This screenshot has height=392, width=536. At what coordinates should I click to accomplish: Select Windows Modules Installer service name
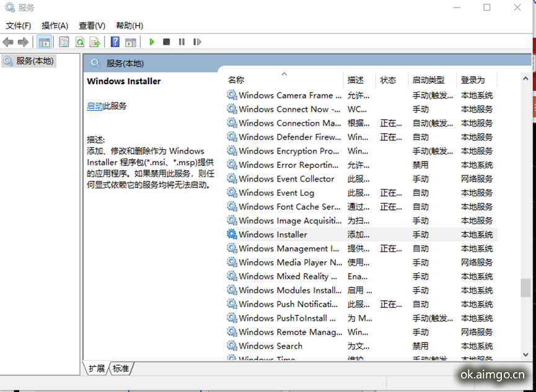(290, 290)
